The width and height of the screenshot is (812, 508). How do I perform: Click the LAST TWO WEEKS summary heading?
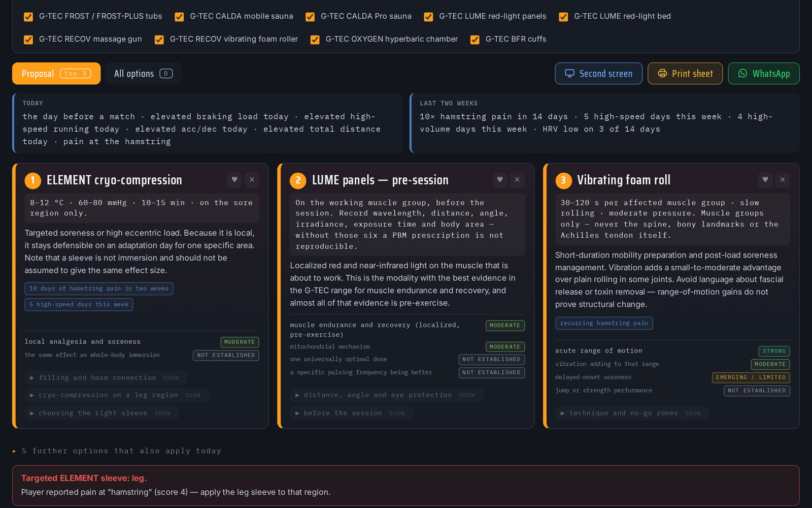click(x=449, y=103)
